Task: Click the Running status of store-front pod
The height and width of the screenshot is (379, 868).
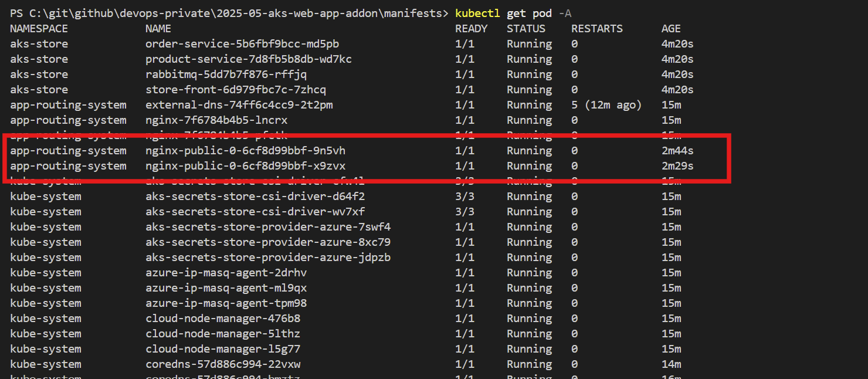Action: (x=530, y=90)
